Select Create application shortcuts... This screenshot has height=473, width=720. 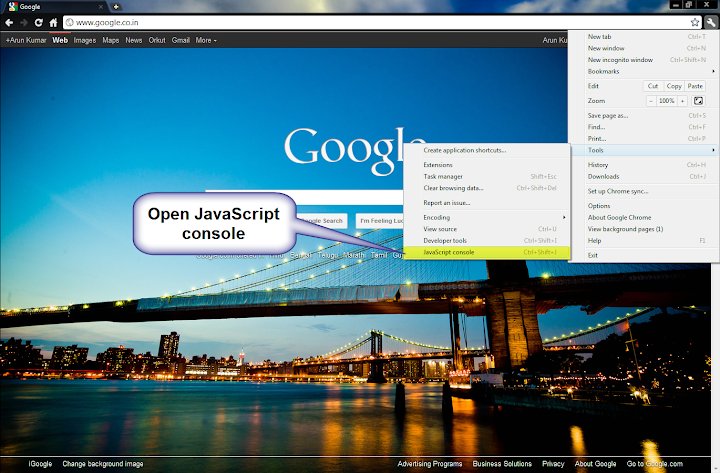coord(487,150)
